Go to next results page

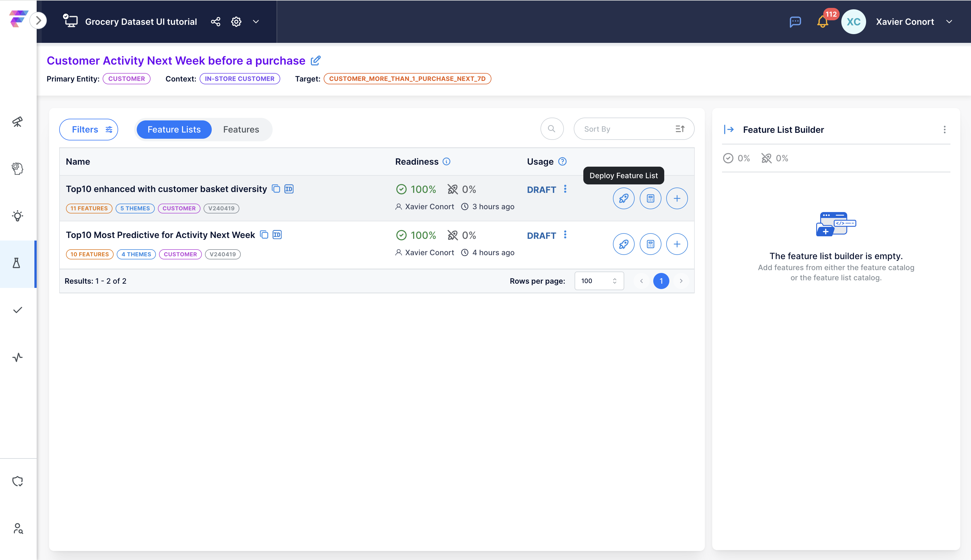(681, 281)
